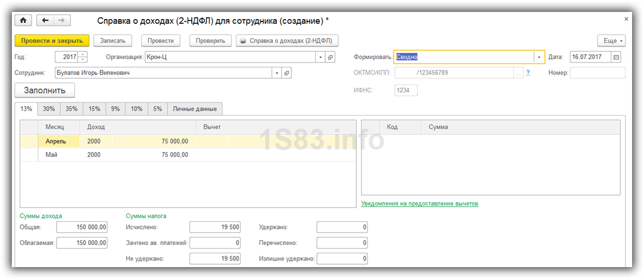
Task: Click the Home icon button
Action: coord(23,20)
